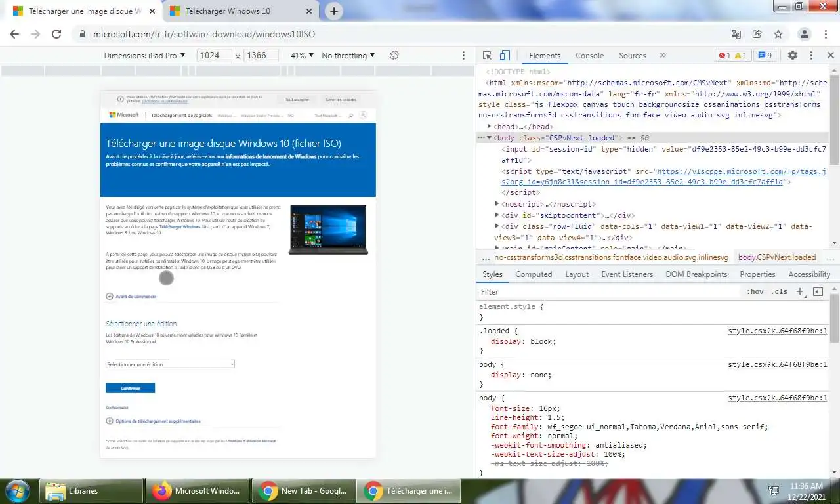This screenshot has width=840, height=504.
Task: Add new style rule plus icon
Action: point(800,292)
